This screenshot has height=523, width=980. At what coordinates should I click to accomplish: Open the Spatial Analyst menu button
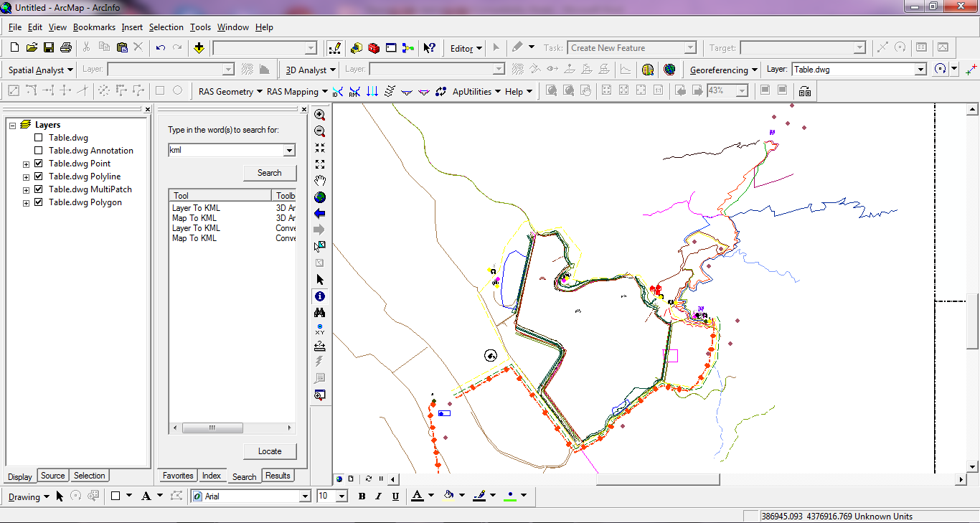[x=41, y=70]
